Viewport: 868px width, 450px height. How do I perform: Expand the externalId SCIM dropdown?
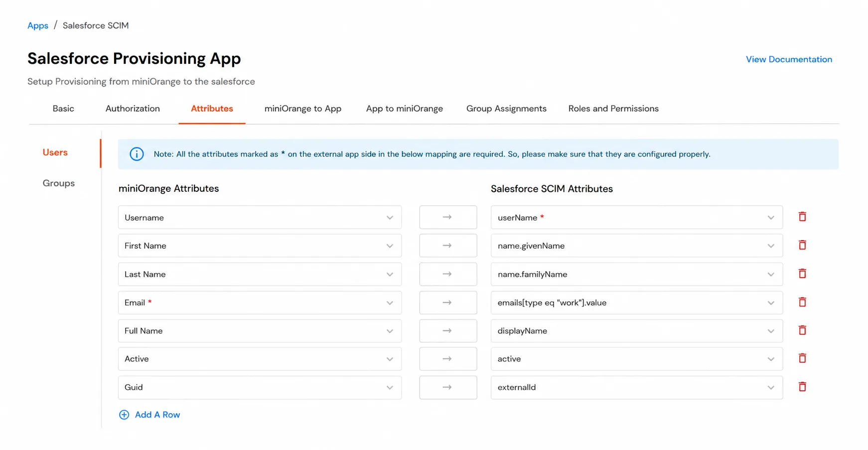(x=637, y=387)
